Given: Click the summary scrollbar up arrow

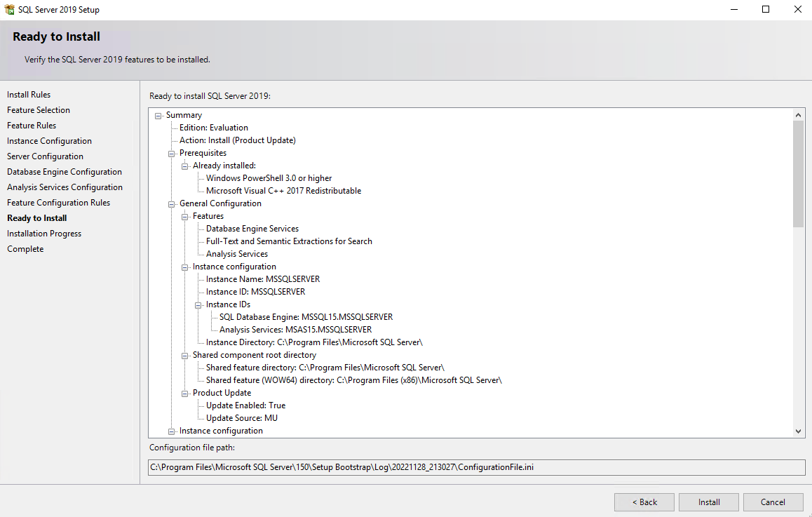Looking at the screenshot, I should [x=798, y=114].
